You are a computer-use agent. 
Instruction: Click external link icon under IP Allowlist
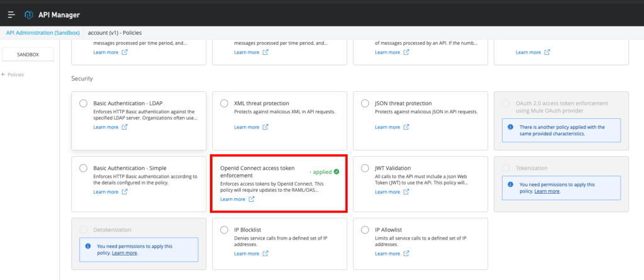click(x=406, y=254)
